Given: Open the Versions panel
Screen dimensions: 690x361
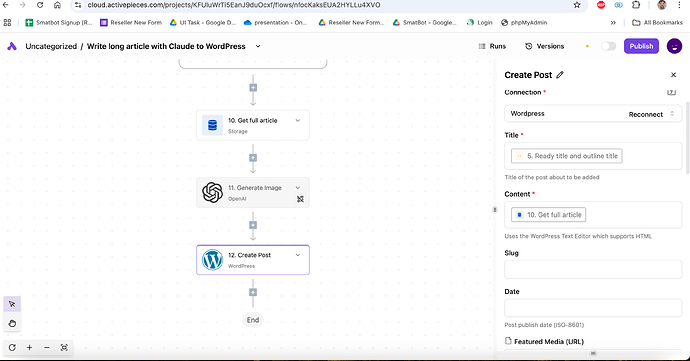Looking at the screenshot, I should pyautogui.click(x=544, y=46).
